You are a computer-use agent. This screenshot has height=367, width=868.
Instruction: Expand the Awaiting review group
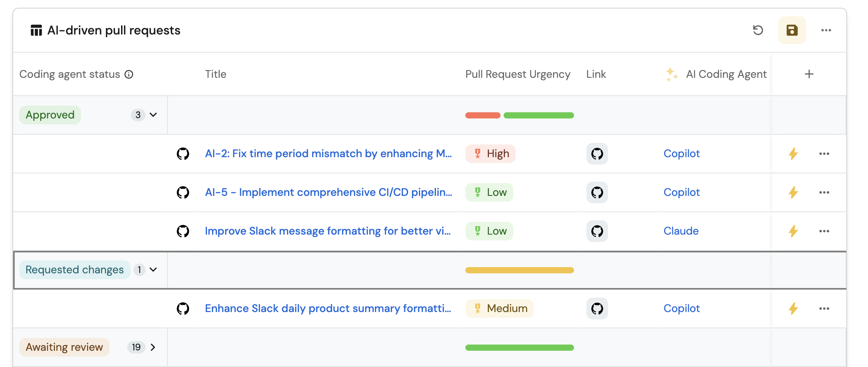pyautogui.click(x=153, y=347)
